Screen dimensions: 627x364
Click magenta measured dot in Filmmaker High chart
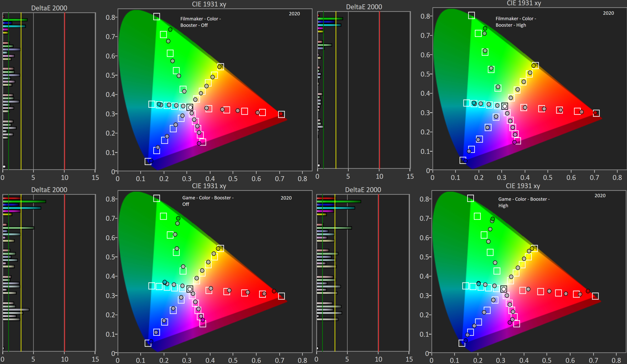click(514, 142)
